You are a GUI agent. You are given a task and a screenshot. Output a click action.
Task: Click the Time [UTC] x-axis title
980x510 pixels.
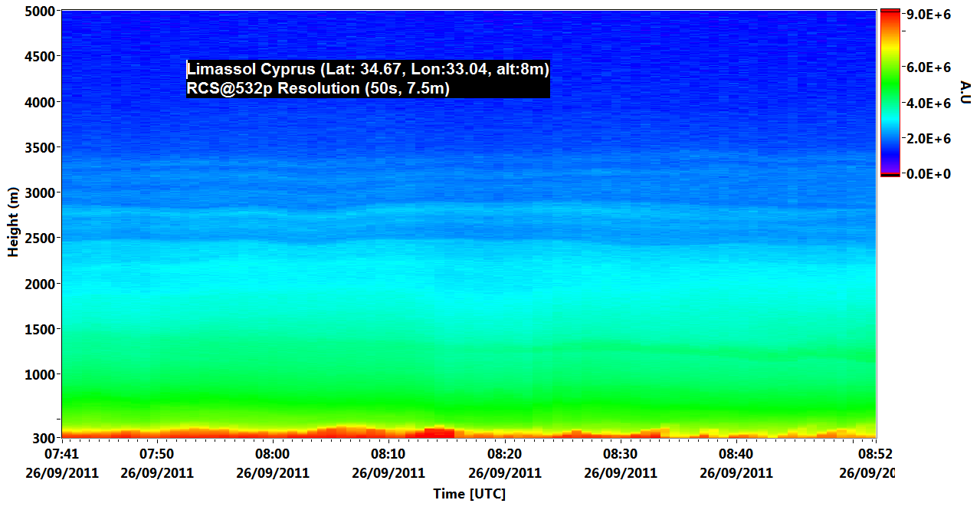pyautogui.click(x=469, y=494)
